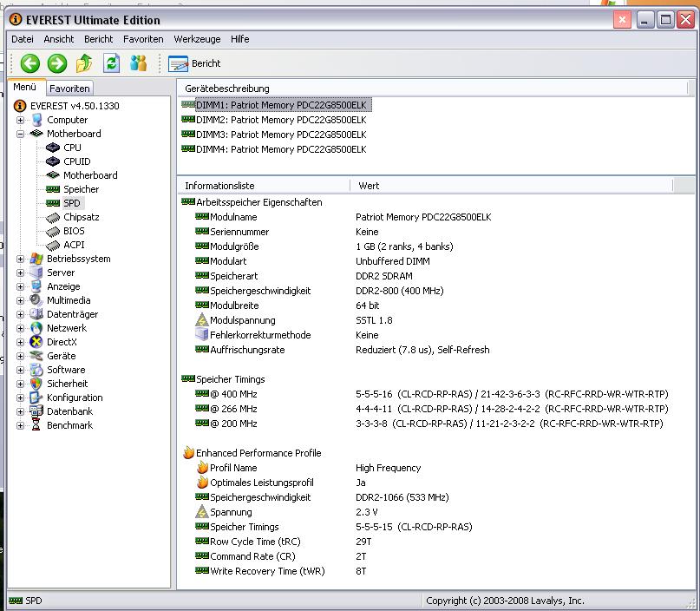Expand the Benchmark tree node
The image size is (700, 611).
click(20, 425)
